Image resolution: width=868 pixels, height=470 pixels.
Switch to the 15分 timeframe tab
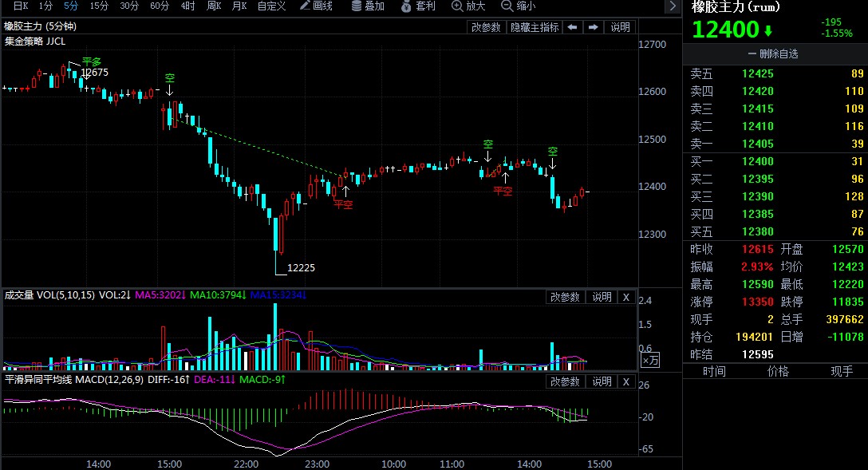click(x=99, y=6)
